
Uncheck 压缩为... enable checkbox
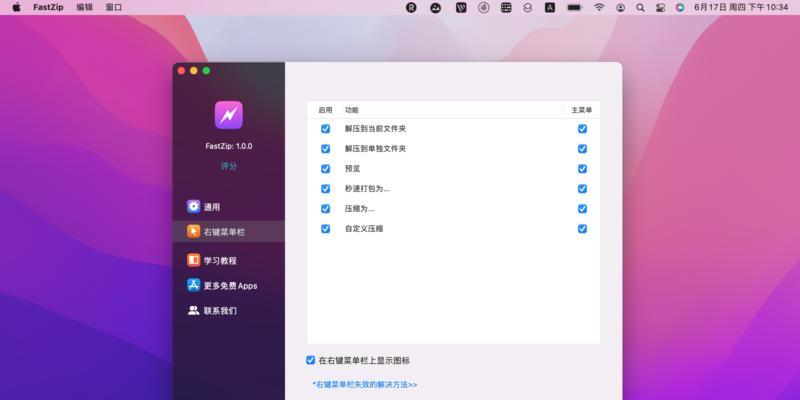pyautogui.click(x=326, y=209)
